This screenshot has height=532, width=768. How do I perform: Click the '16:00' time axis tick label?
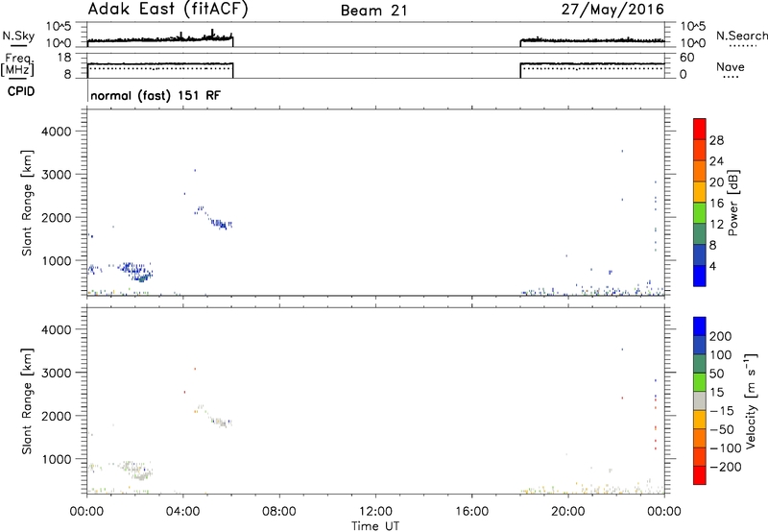(x=472, y=512)
